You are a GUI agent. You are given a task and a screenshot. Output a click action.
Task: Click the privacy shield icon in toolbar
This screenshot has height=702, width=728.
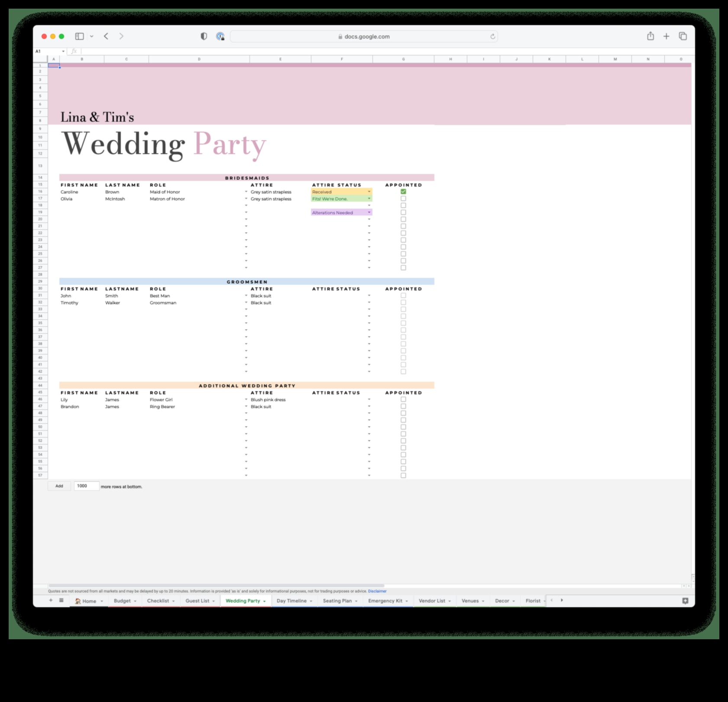click(x=203, y=36)
